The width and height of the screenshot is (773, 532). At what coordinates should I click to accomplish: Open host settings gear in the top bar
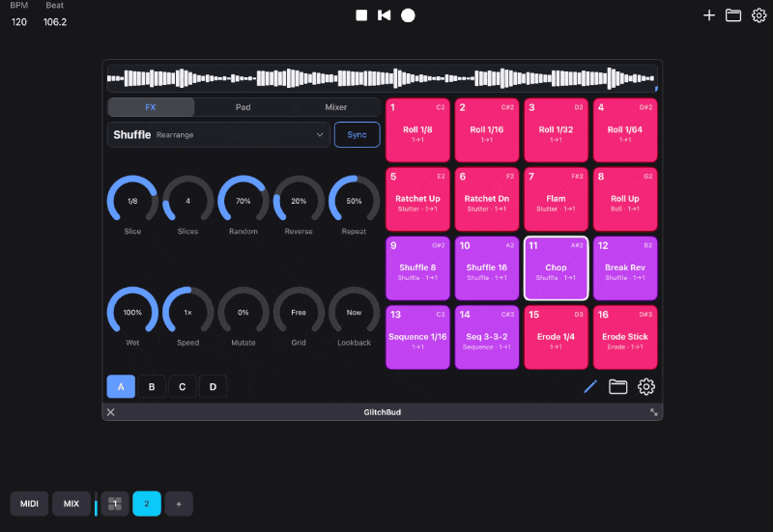759,15
